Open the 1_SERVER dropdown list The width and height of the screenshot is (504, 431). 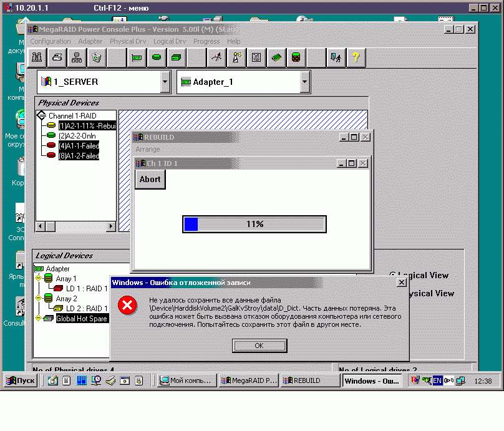(x=165, y=82)
